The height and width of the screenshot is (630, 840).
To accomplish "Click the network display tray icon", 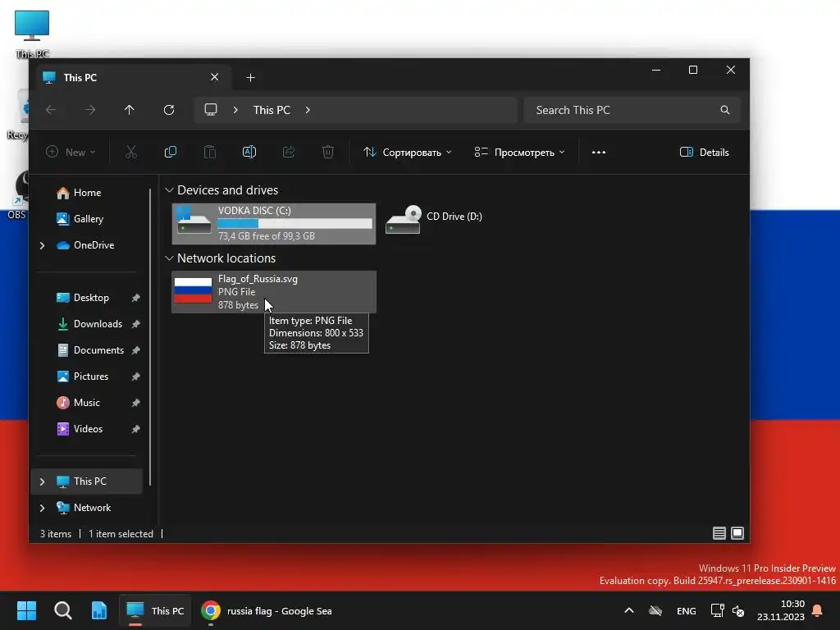I will click(717, 610).
